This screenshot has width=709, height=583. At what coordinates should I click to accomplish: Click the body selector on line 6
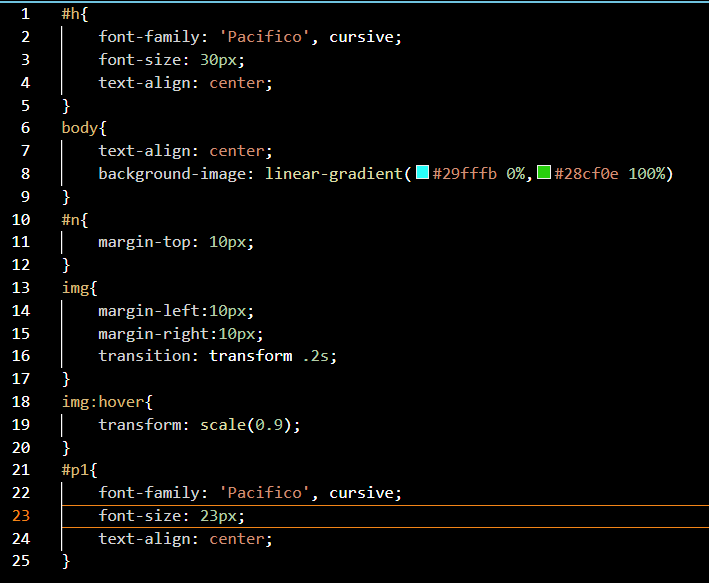click(x=80, y=128)
